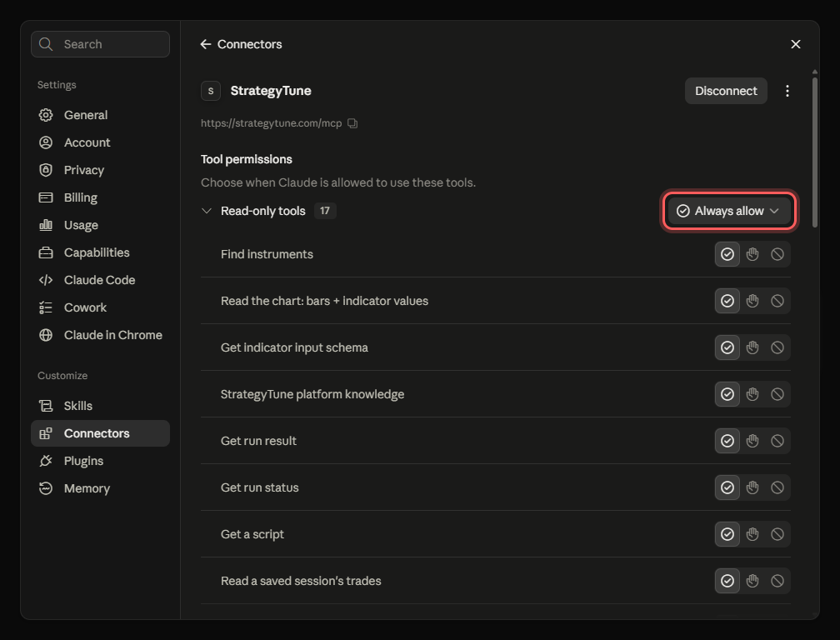Block Get run status tool
Image resolution: width=840 pixels, height=640 pixels.
pos(777,487)
